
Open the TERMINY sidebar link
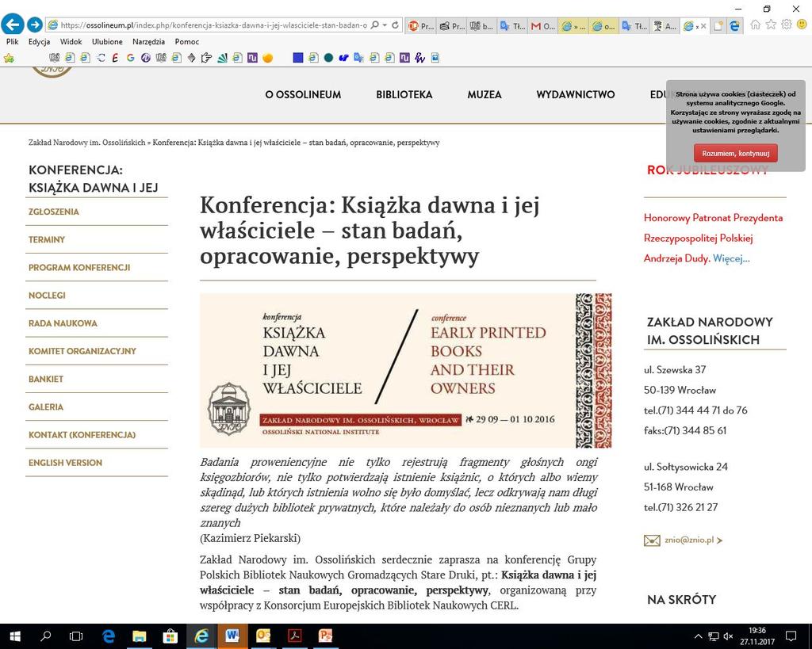coord(47,239)
